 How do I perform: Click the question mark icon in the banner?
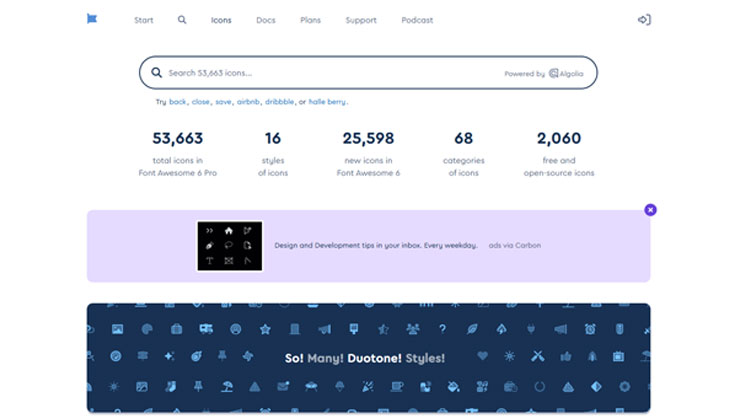(442, 329)
